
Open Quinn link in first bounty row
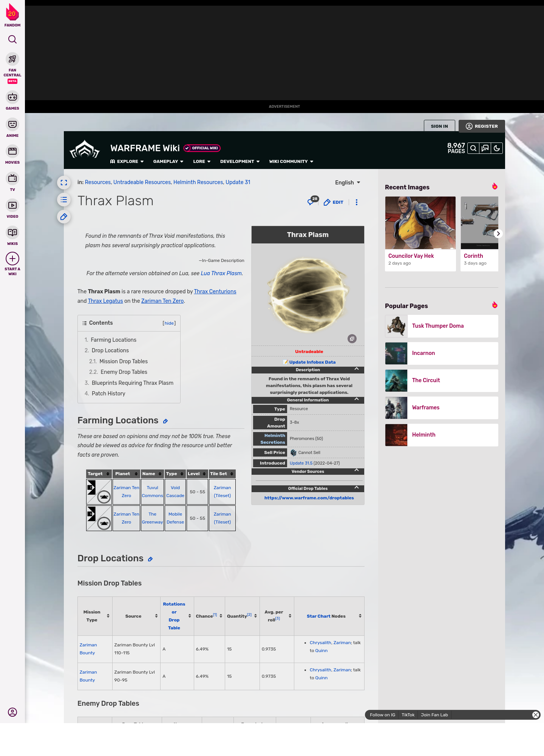[x=321, y=651]
